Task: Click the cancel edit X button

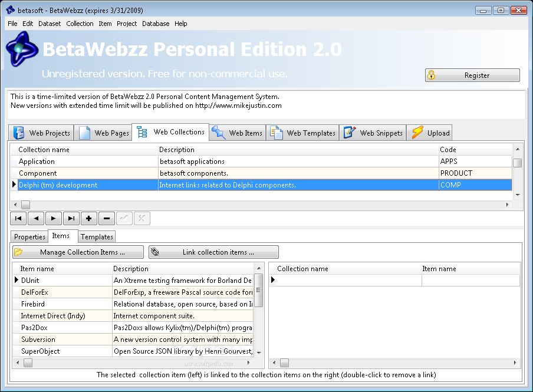Action: point(142,218)
